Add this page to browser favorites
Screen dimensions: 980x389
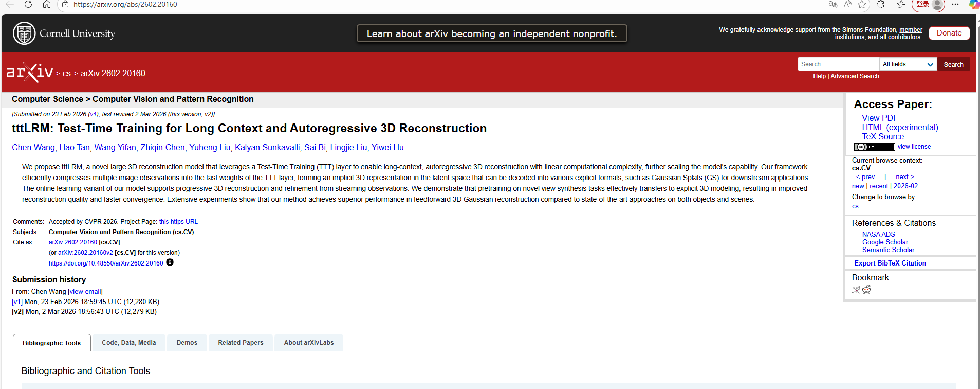(x=862, y=5)
